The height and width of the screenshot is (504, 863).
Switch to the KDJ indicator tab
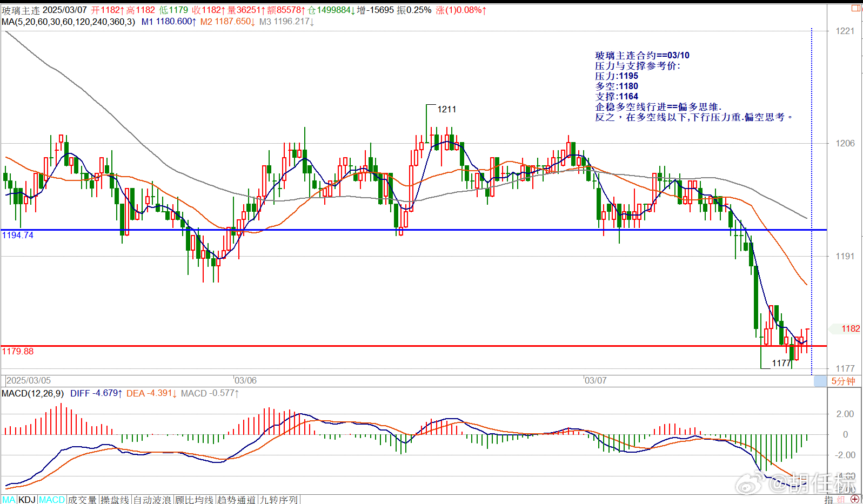coord(27,500)
